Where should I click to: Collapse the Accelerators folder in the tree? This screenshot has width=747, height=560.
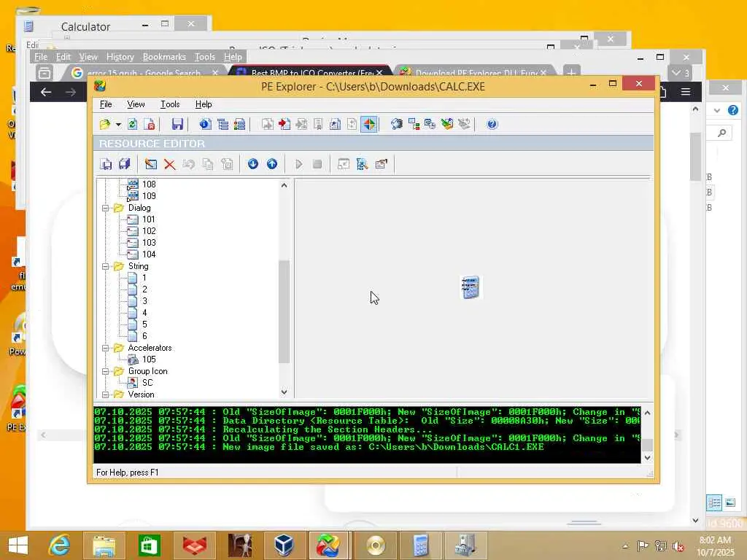[x=105, y=348]
